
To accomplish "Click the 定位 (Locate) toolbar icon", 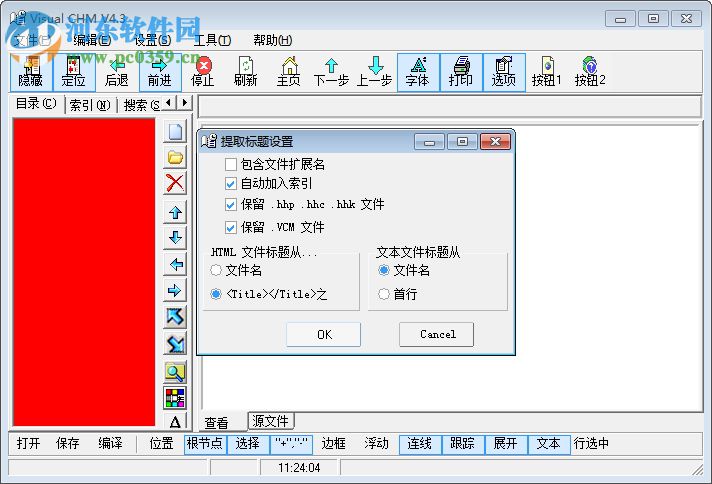I will (74, 72).
